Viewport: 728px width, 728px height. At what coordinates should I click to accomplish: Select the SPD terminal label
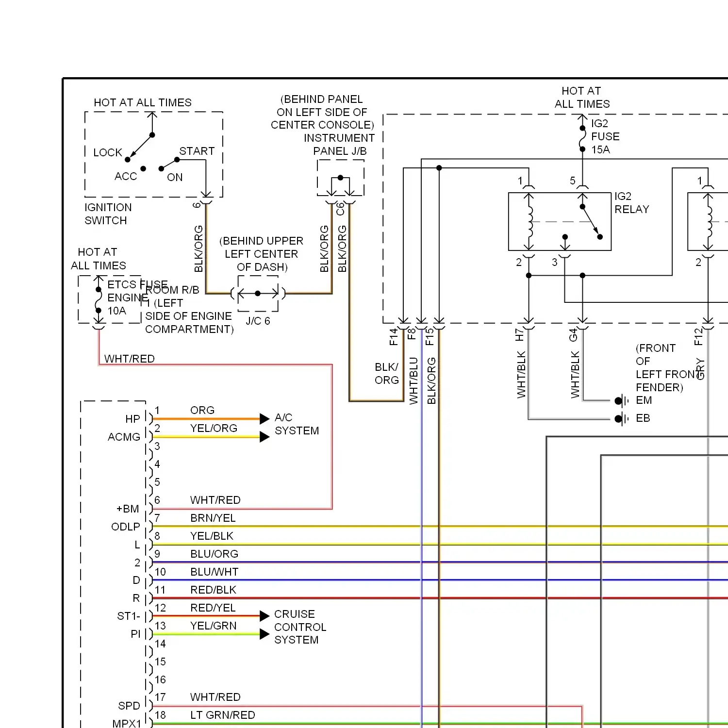pyautogui.click(x=129, y=706)
